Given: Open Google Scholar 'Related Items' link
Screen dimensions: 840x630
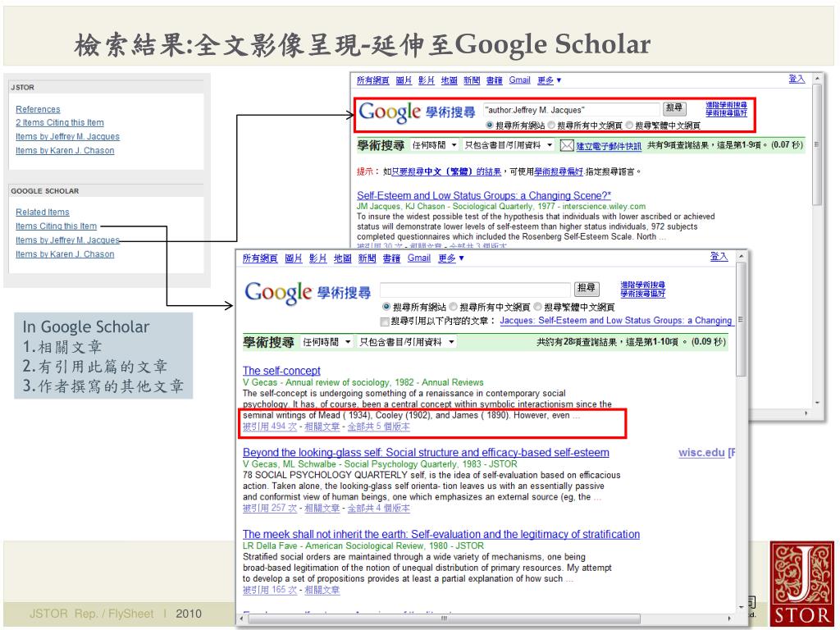Looking at the screenshot, I should (x=43, y=212).
